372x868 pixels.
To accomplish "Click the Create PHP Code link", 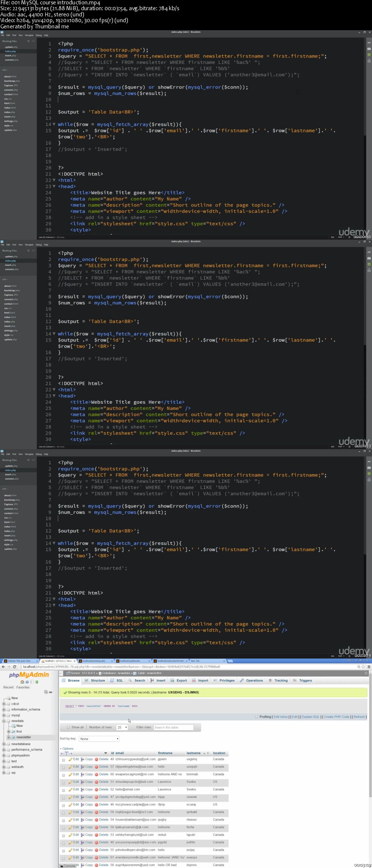I will pos(336,717).
